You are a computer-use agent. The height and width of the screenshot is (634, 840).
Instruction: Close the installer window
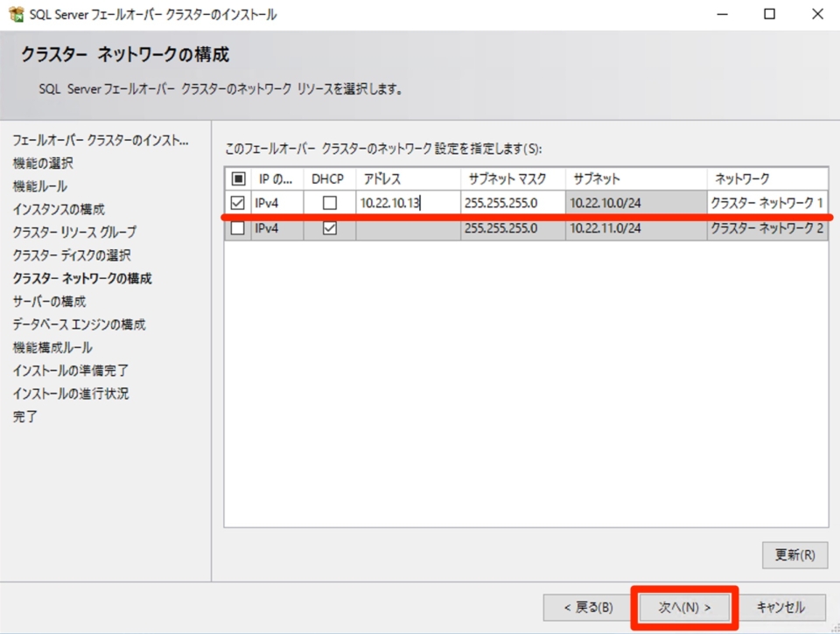(x=817, y=15)
